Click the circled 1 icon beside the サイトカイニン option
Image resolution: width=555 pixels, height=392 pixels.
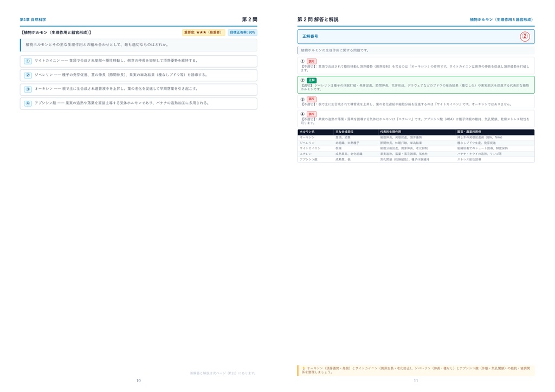point(28,61)
